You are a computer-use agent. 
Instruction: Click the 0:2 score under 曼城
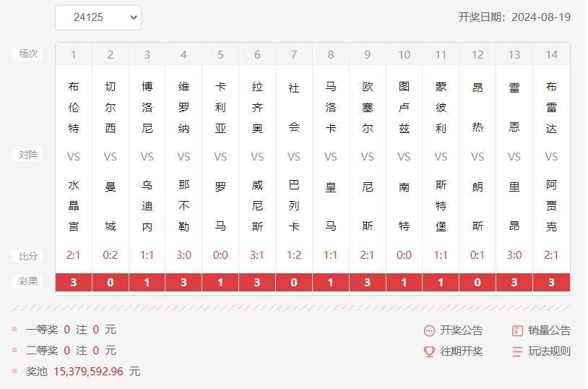[110, 255]
